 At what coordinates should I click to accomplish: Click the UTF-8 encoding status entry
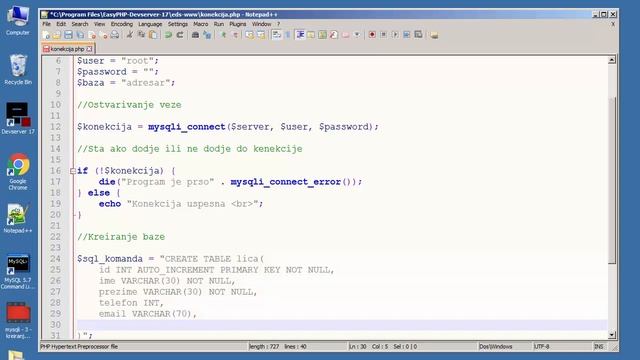pos(541,347)
